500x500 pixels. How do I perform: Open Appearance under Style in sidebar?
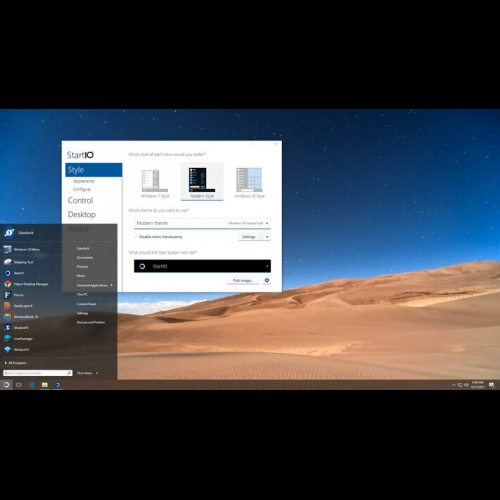pos(83,181)
